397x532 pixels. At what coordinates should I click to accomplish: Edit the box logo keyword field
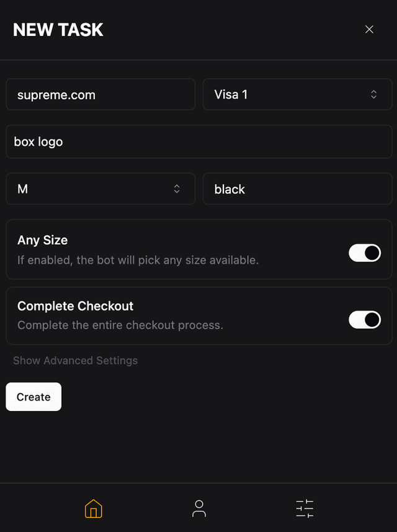(x=199, y=141)
